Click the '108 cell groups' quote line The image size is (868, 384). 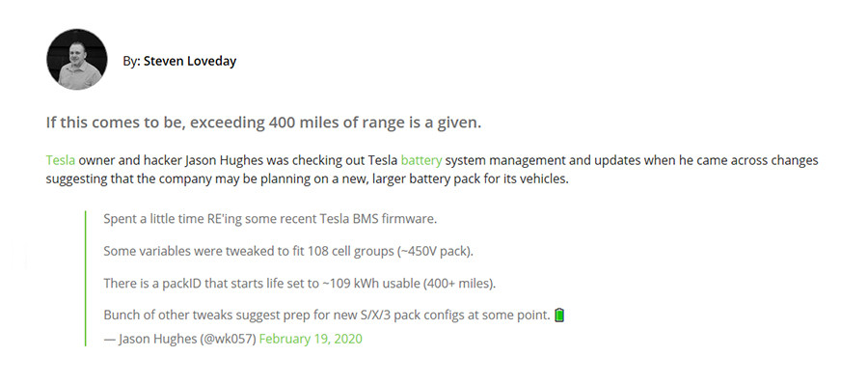[x=288, y=251]
